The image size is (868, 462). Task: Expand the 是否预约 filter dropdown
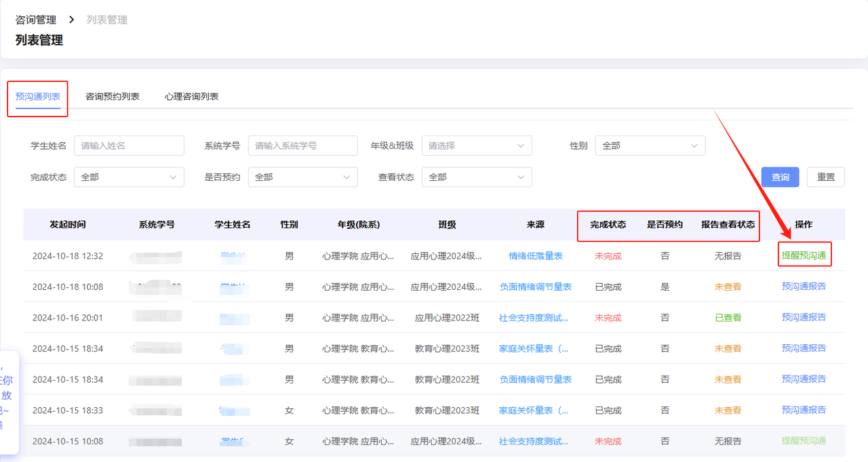coord(302,177)
